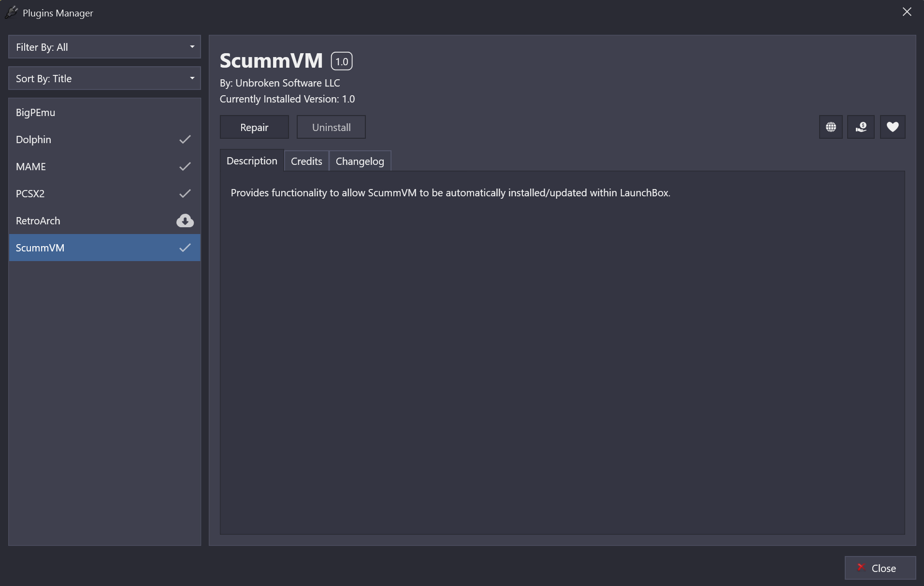Image resolution: width=924 pixels, height=586 pixels.
Task: Click the donate hand-with-coin icon
Action: [861, 127]
